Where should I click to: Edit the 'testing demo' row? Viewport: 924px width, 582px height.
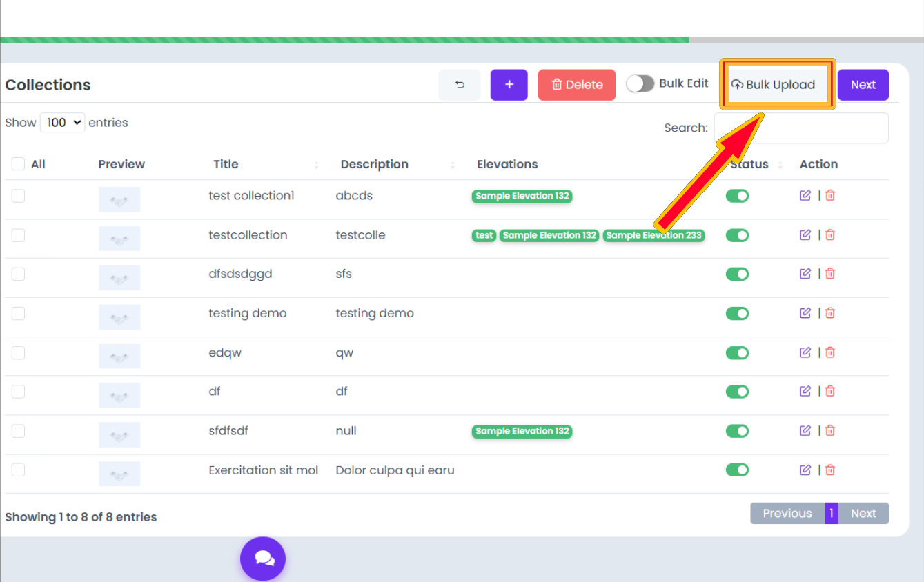805,313
